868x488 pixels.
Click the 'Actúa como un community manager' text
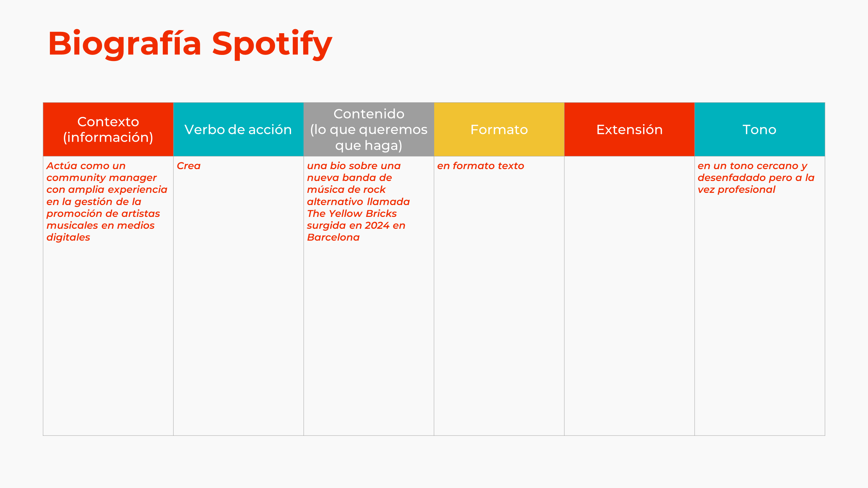click(x=102, y=172)
